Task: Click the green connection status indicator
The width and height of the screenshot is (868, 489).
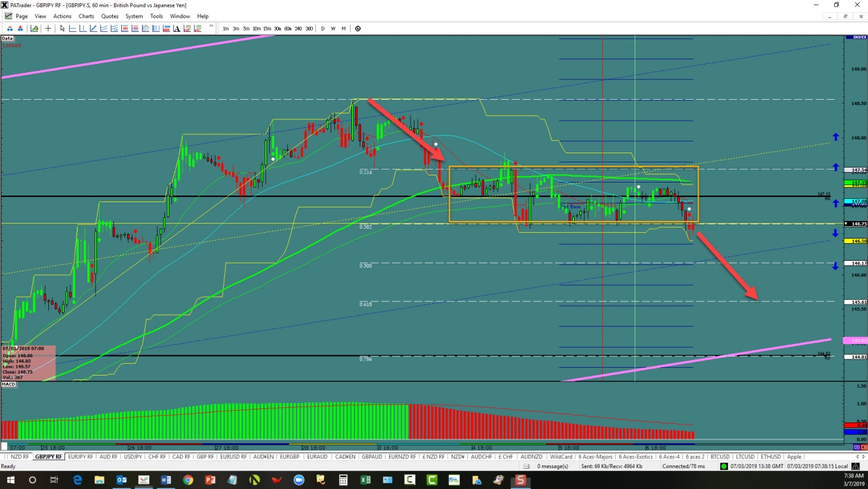Action: pos(724,466)
